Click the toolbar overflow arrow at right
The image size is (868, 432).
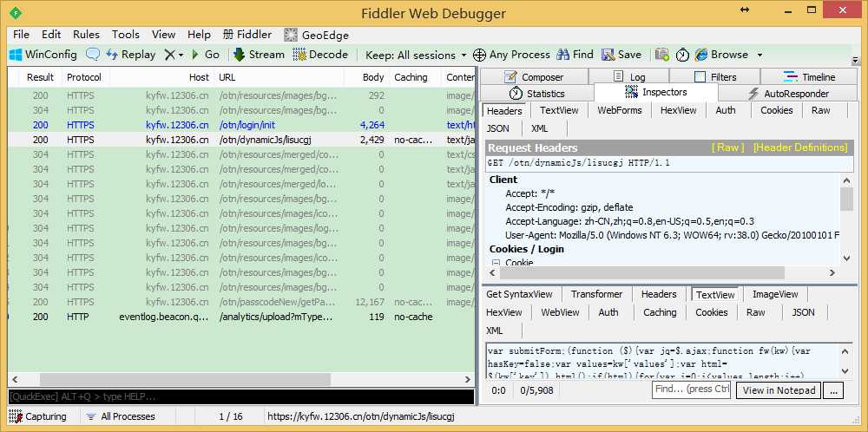[856, 60]
